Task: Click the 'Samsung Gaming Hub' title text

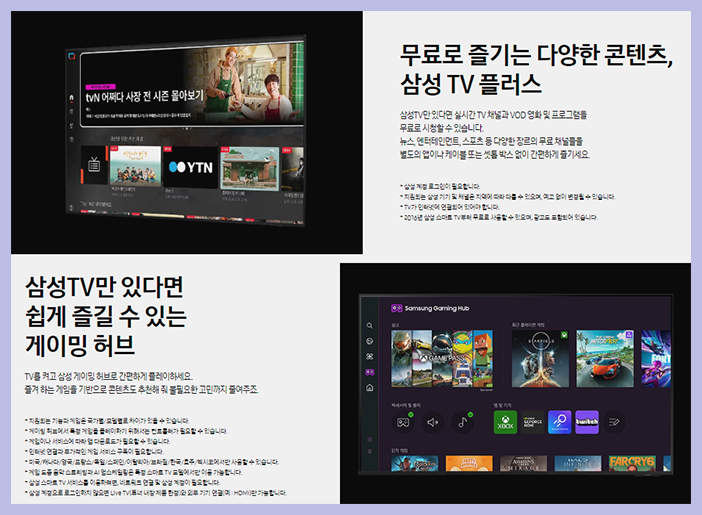Action: [x=437, y=308]
